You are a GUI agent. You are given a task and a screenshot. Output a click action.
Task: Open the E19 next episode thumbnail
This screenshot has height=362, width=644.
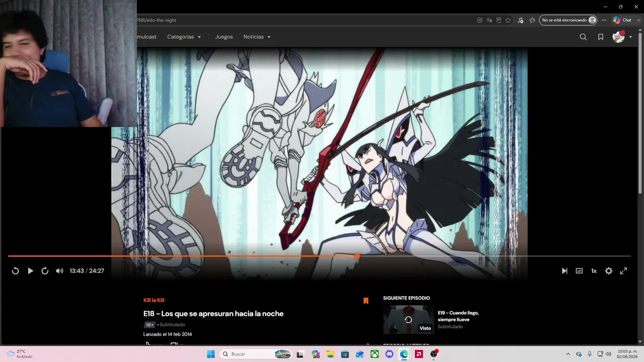click(409, 319)
